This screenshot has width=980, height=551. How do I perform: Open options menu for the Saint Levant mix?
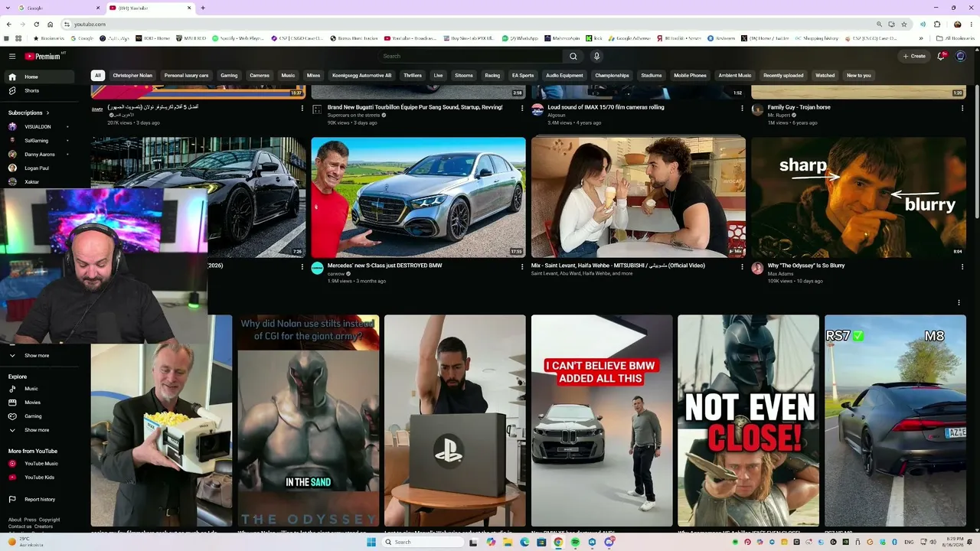pos(742,266)
